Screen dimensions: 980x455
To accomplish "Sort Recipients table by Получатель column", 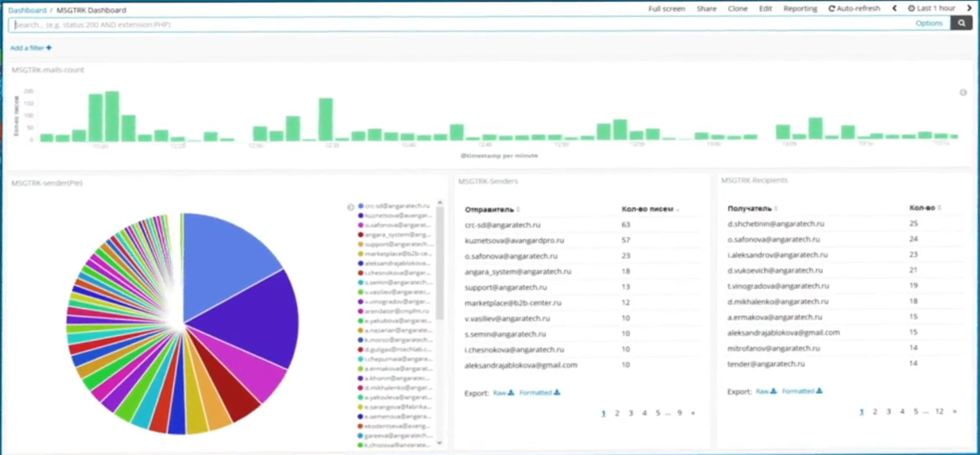I will 751,208.
